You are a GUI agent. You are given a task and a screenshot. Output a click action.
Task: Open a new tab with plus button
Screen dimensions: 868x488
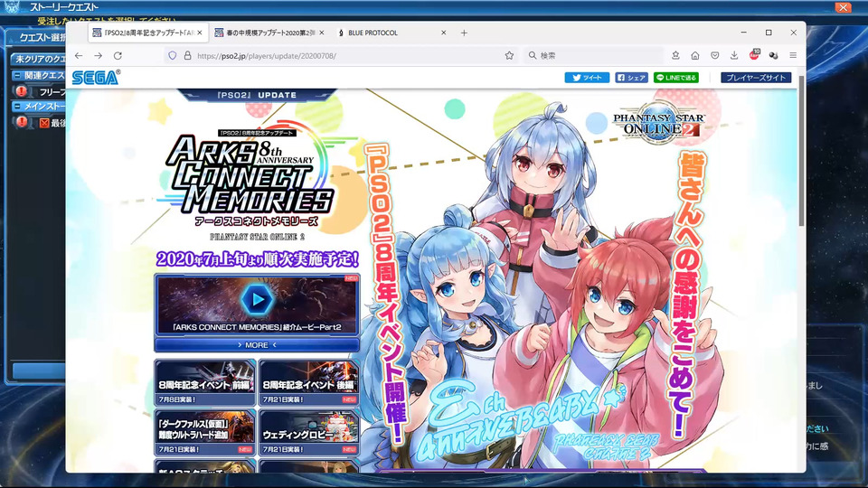[x=464, y=33]
